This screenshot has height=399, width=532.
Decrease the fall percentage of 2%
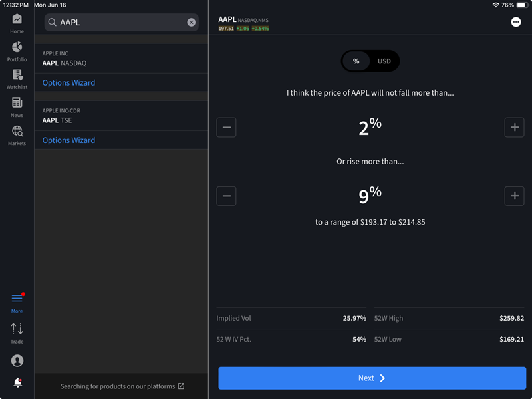226,127
